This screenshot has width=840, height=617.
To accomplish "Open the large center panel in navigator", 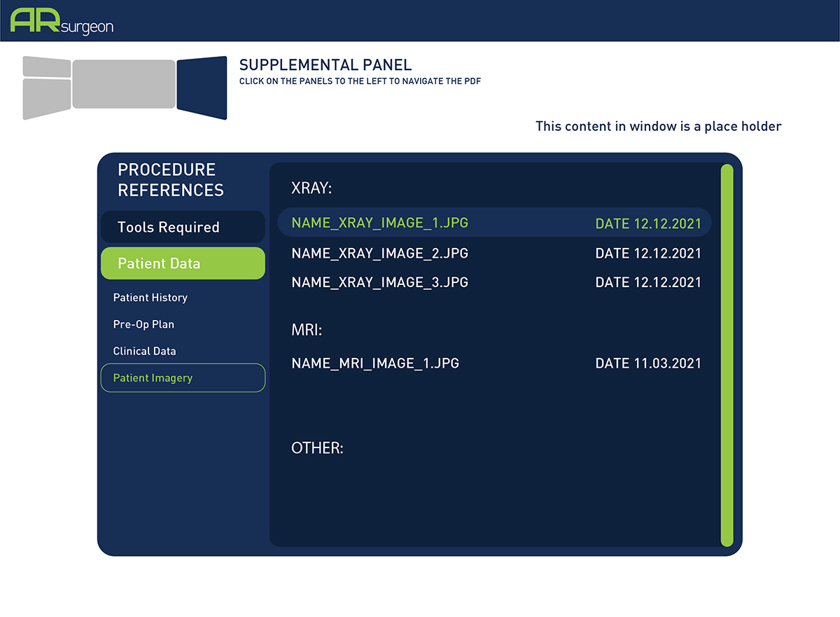I will click(124, 84).
